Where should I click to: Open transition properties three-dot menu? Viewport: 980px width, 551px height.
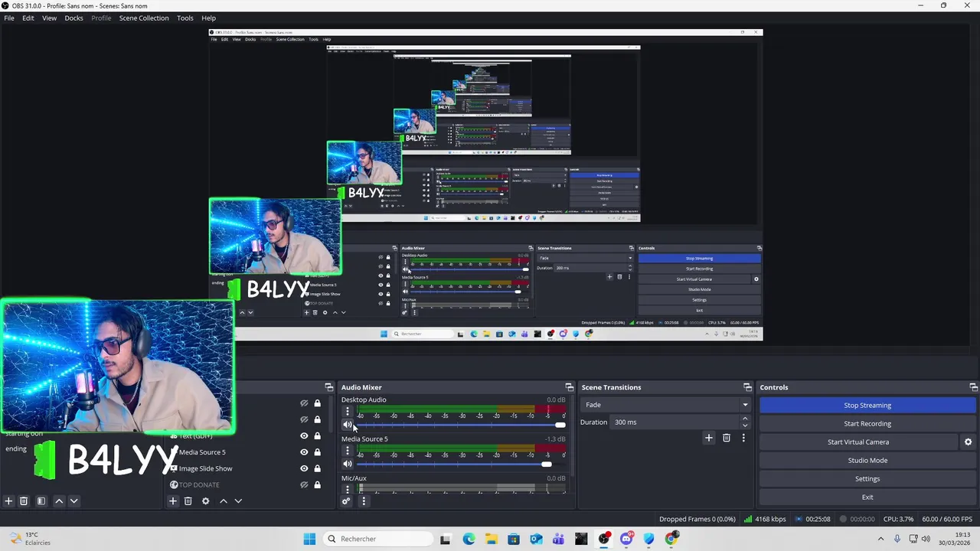point(743,438)
